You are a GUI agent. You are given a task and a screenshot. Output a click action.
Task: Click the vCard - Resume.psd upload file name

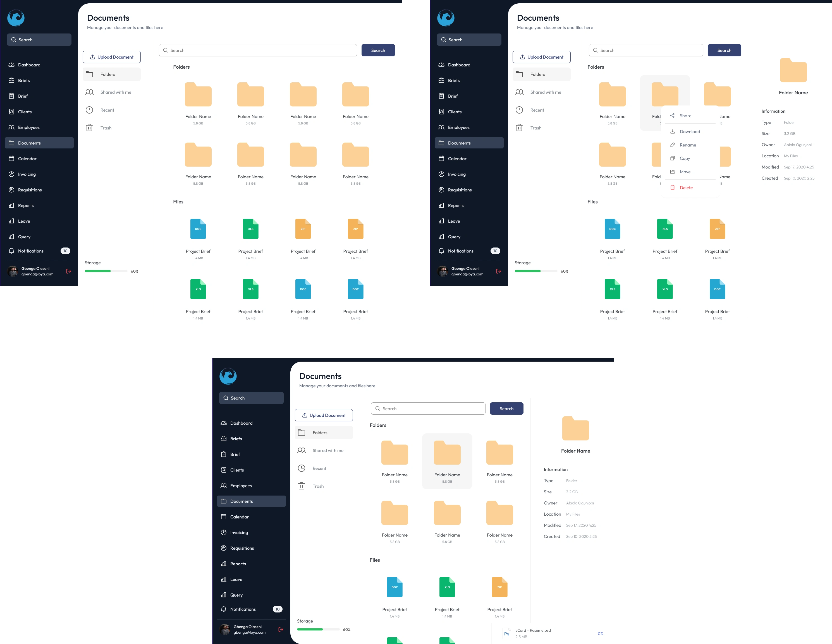533,630
